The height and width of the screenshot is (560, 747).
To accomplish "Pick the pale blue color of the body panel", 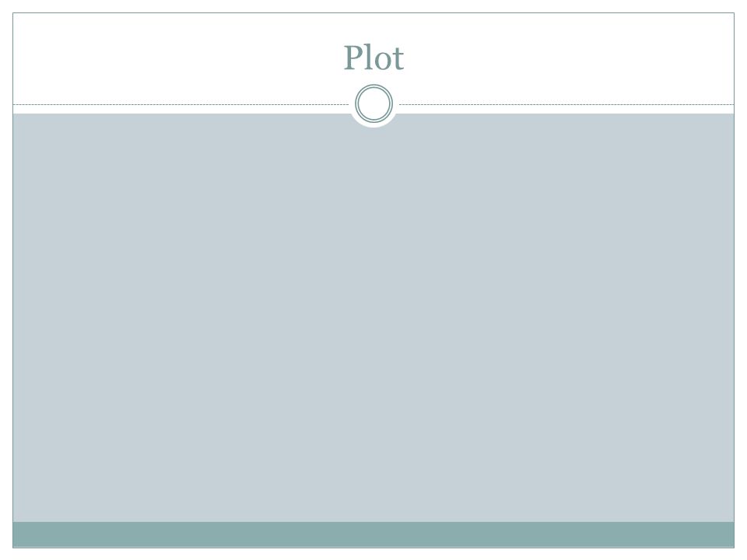I will tap(373, 317).
